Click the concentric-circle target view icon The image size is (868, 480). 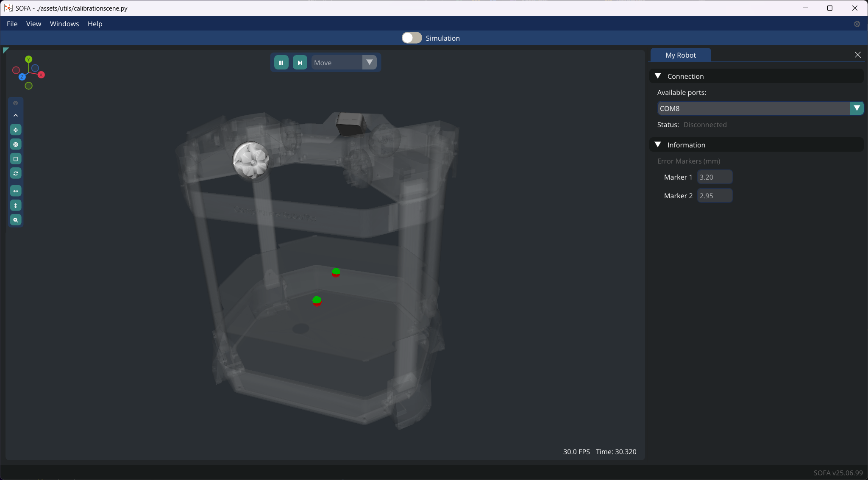(x=16, y=144)
